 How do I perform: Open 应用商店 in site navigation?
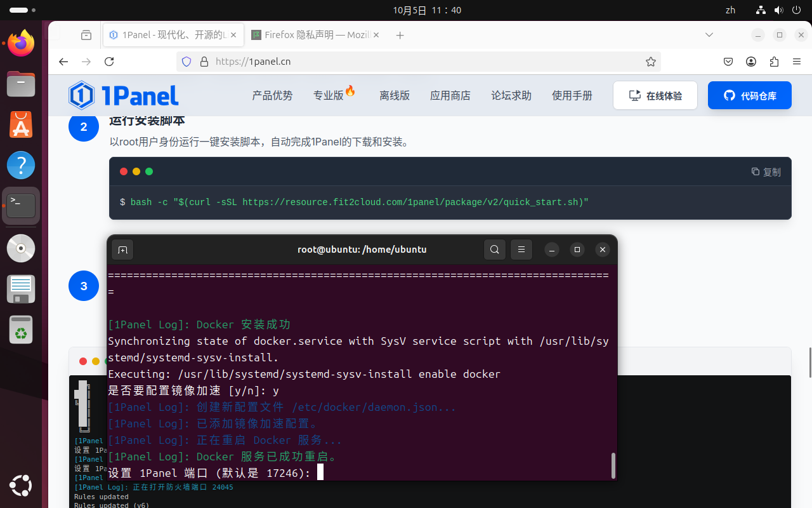pyautogui.click(x=450, y=95)
